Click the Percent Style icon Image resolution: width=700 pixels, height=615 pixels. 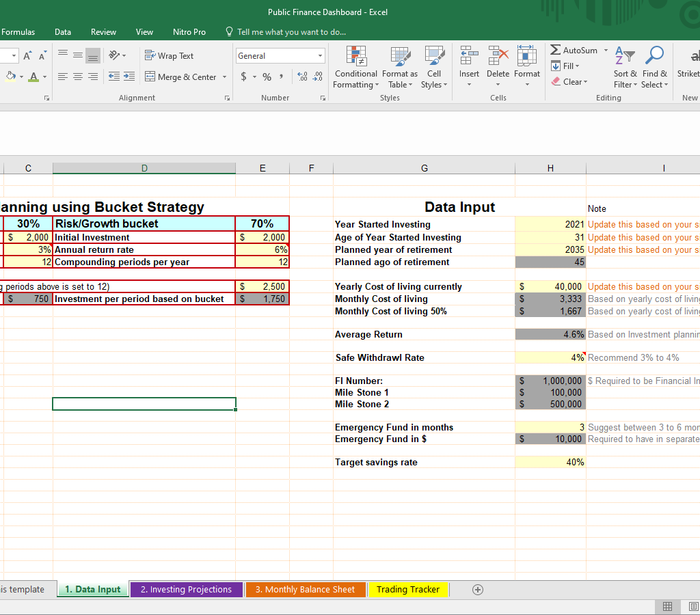click(x=267, y=77)
